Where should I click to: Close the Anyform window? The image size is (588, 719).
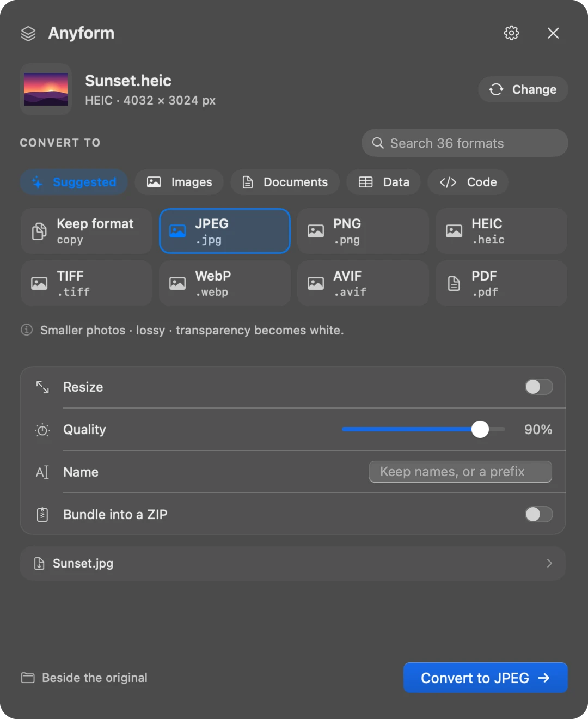point(553,33)
